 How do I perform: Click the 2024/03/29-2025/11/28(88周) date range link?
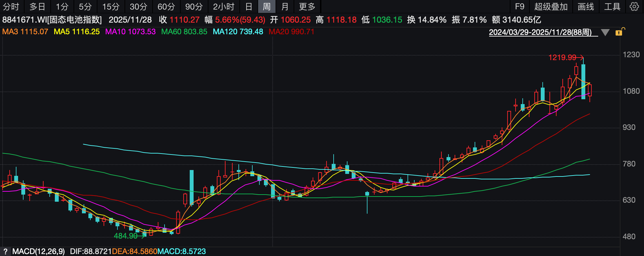click(x=540, y=32)
